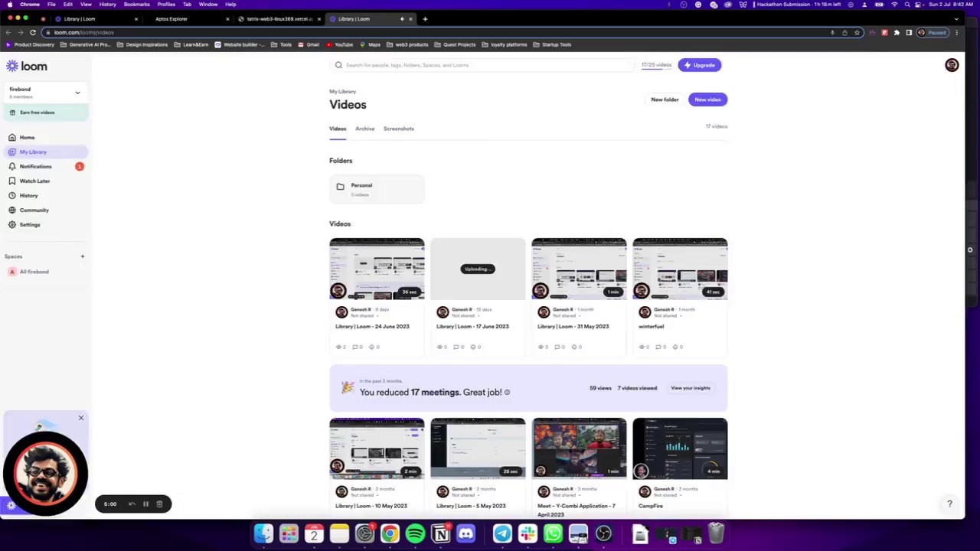Click the 17/25 videos counter link
Viewport: 980px width, 551px height.
pos(656,65)
